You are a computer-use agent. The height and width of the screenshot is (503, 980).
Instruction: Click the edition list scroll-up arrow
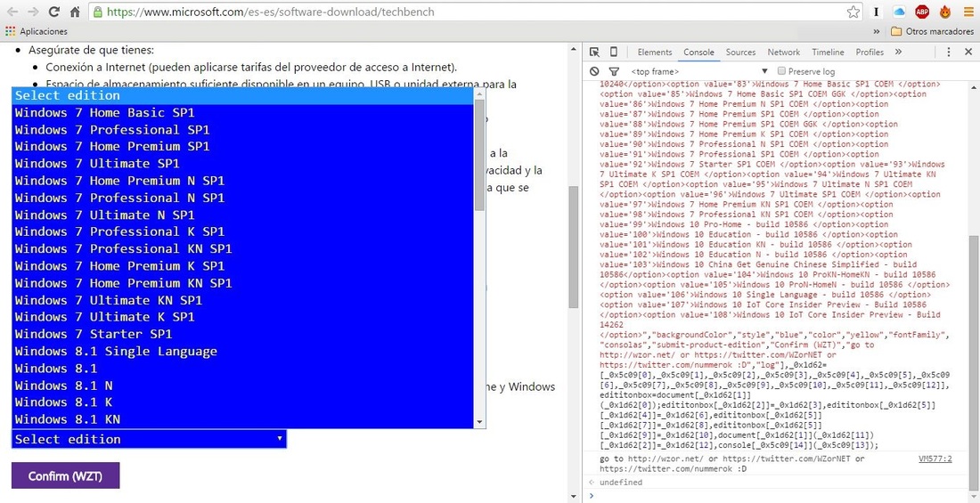click(x=479, y=93)
